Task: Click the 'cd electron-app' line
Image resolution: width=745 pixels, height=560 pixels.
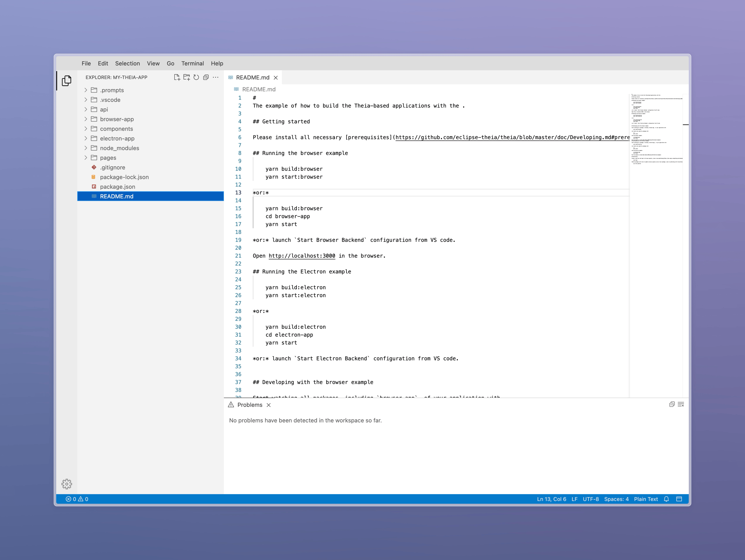Action: pyautogui.click(x=289, y=335)
